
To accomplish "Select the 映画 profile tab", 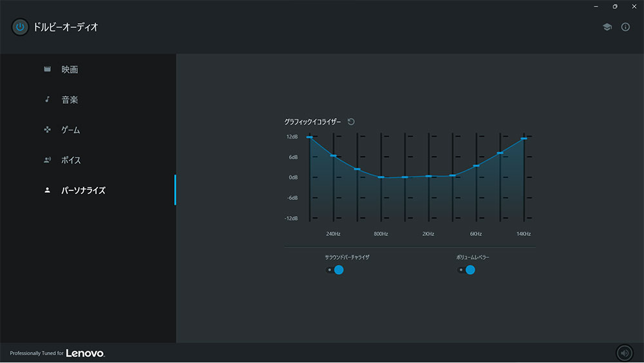I will tap(70, 70).
